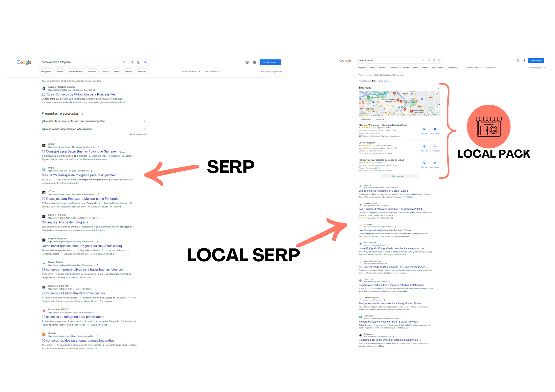Click the Bilbao map thumbnail under Empresas
The image size is (555, 392).
click(x=399, y=103)
